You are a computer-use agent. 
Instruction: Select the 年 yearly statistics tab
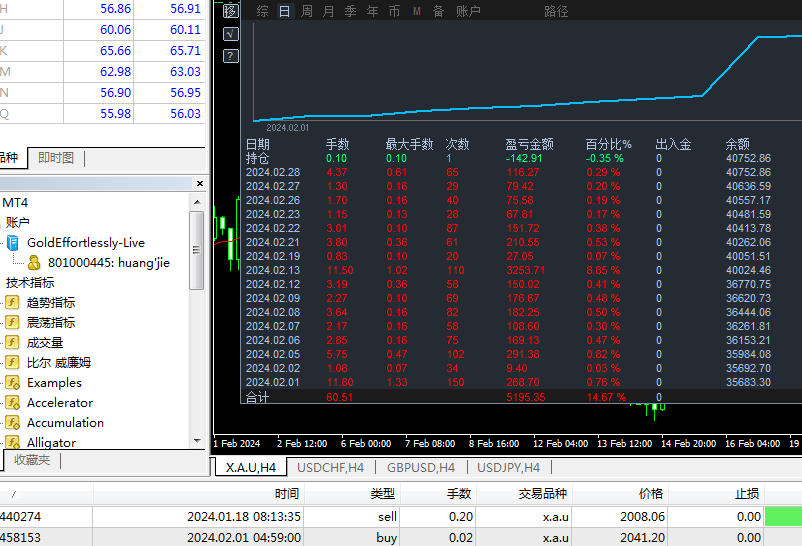372,11
